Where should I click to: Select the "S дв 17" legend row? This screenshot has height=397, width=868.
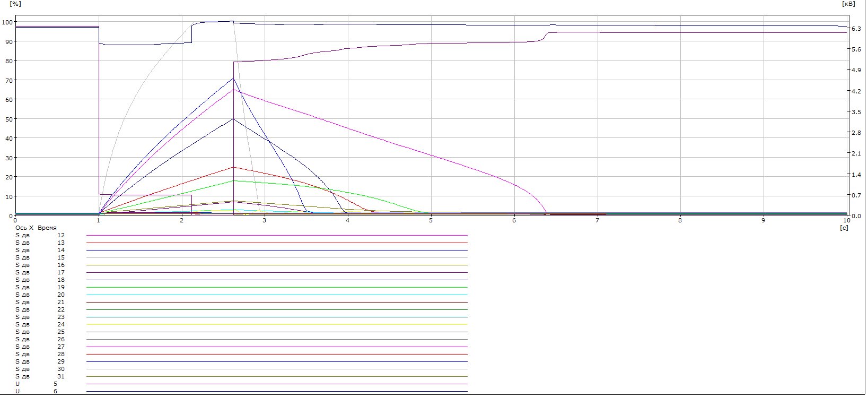[x=241, y=272]
